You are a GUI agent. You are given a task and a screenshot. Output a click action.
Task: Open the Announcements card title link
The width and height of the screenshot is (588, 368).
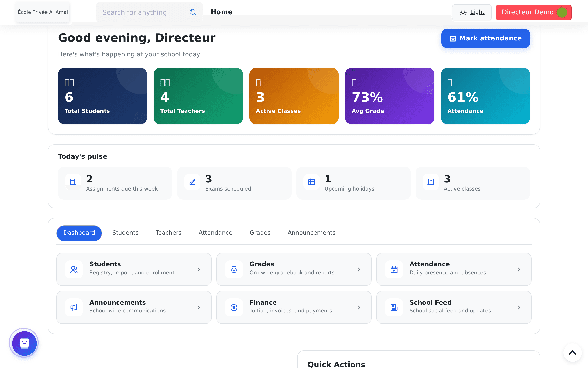point(117,302)
